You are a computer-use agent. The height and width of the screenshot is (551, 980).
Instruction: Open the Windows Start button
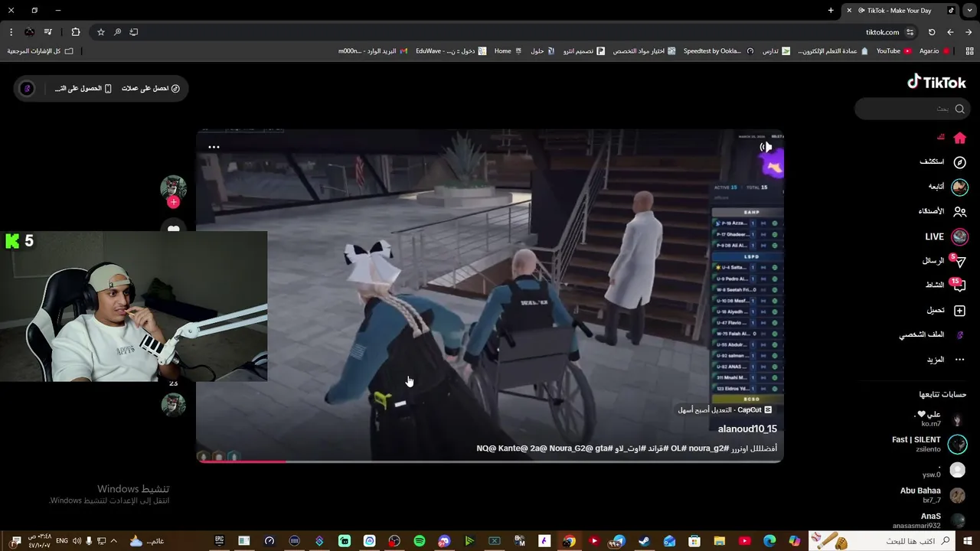pyautogui.click(x=967, y=541)
